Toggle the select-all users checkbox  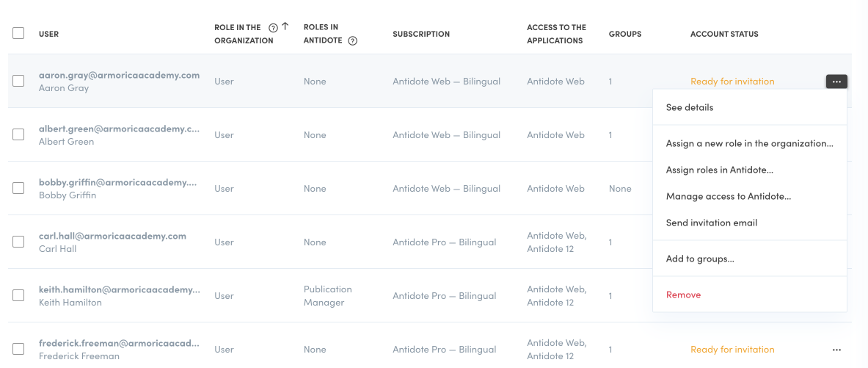pos(18,33)
